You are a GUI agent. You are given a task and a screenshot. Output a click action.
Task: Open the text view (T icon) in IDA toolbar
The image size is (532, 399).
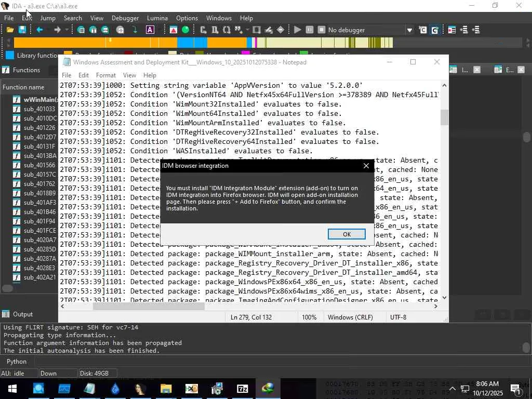click(x=93, y=30)
